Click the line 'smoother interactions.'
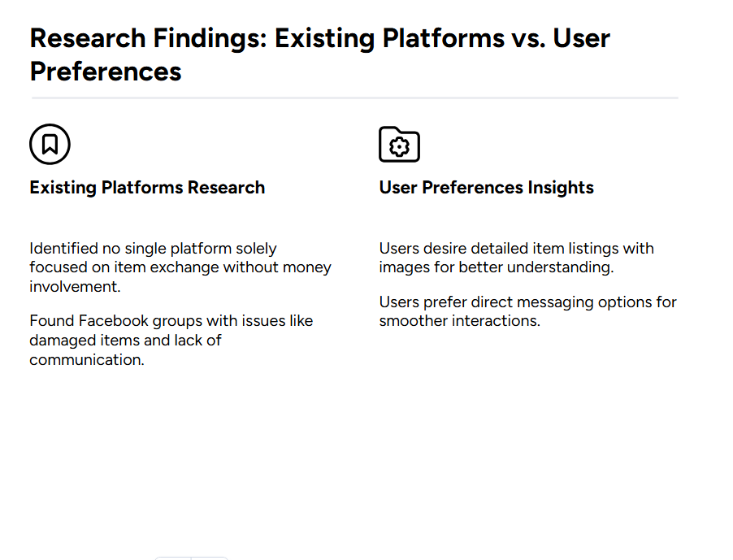 pos(459,321)
